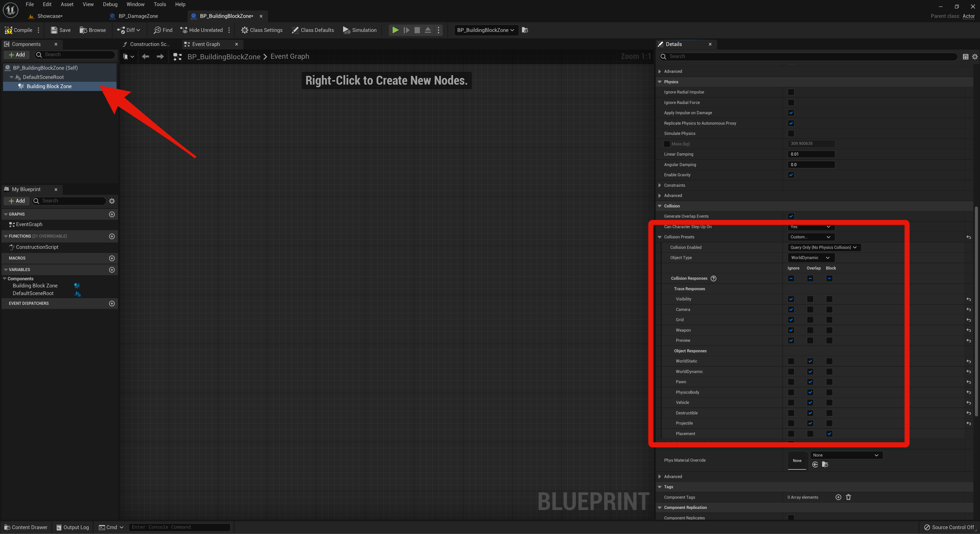This screenshot has width=980, height=534.
Task: Open the Object Type WorldDynamic dropdown
Action: tap(810, 258)
